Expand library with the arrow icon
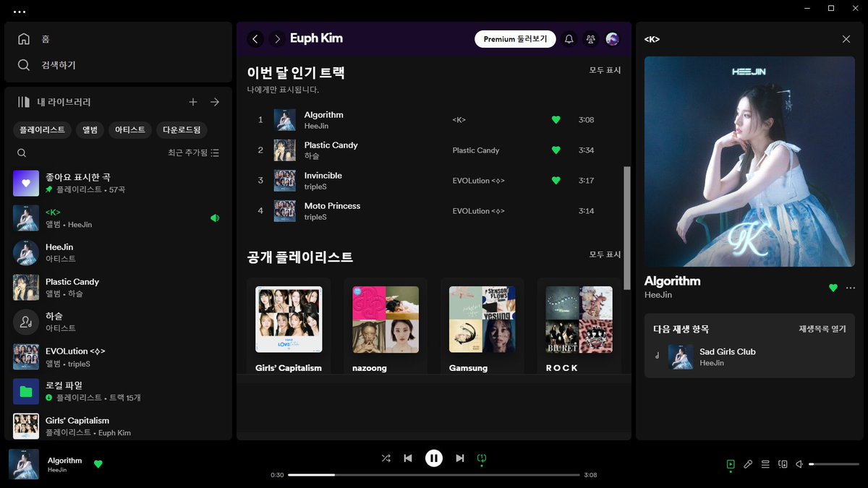 pyautogui.click(x=215, y=103)
